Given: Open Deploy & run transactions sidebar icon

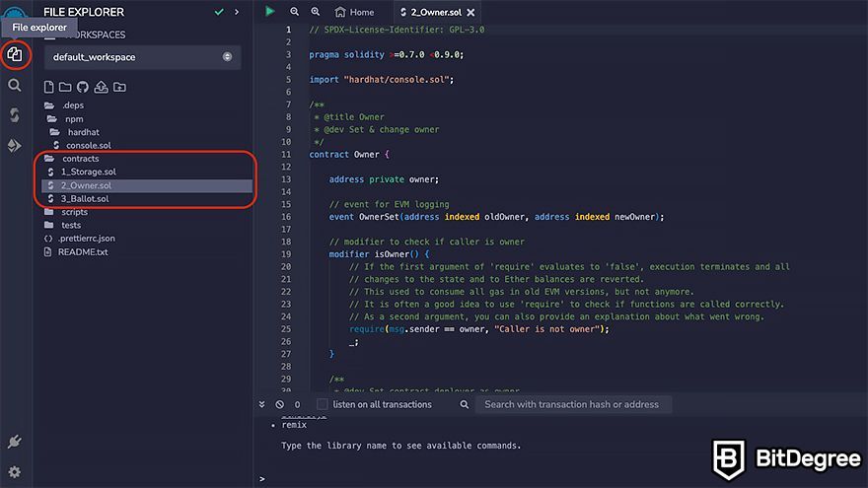Looking at the screenshot, I should (15, 146).
